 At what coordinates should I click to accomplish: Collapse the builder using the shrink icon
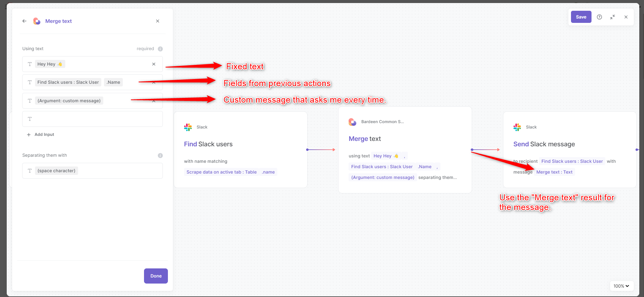point(612,17)
